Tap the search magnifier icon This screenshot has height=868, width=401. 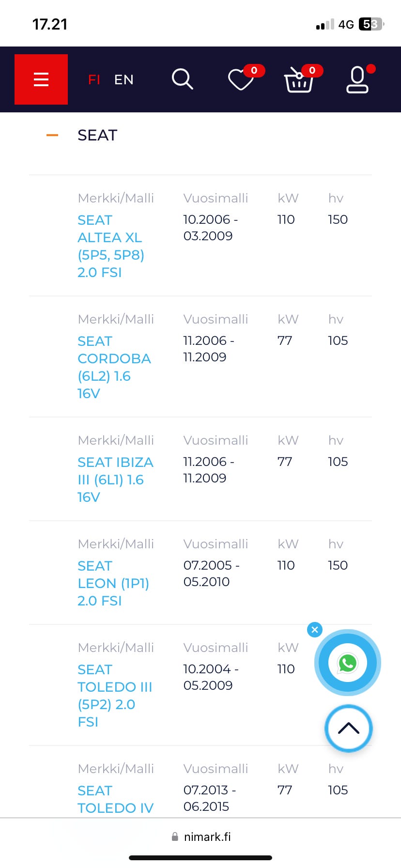tap(183, 79)
